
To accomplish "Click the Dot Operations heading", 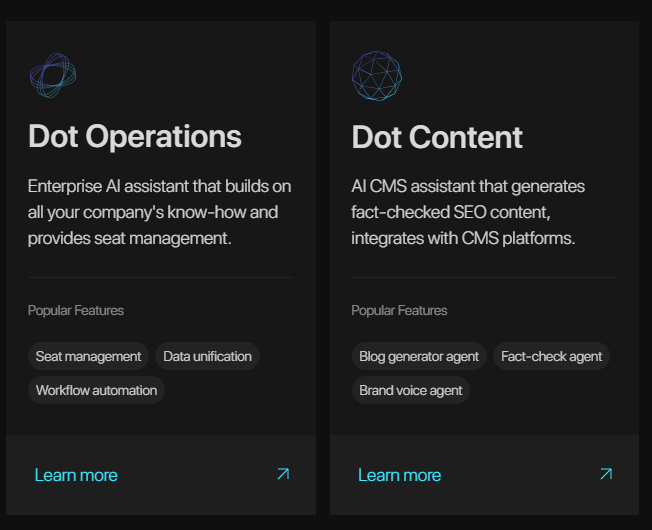I will pos(135,137).
